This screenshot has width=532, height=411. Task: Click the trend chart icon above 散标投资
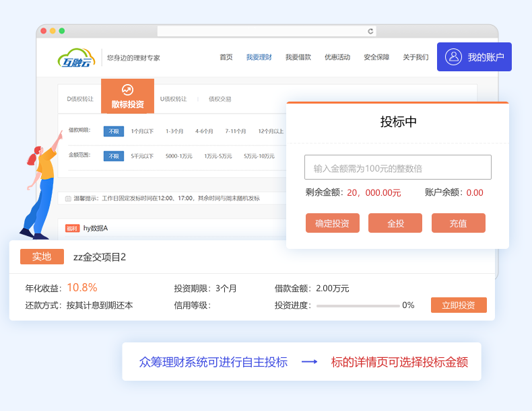tap(127, 90)
